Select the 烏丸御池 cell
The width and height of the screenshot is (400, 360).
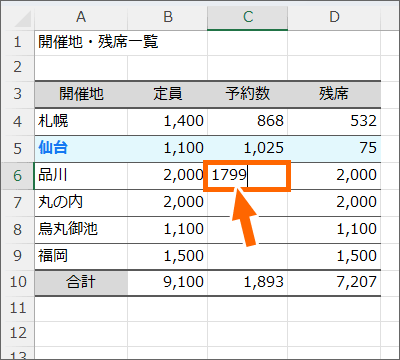coord(81,230)
